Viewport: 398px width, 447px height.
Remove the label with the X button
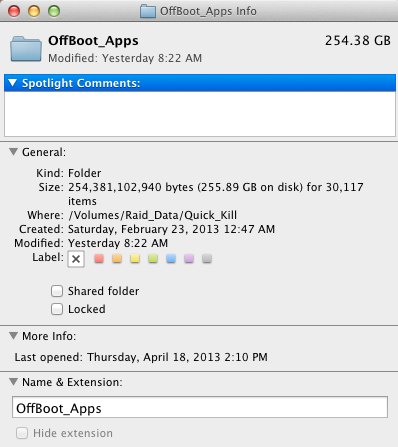coord(76,259)
